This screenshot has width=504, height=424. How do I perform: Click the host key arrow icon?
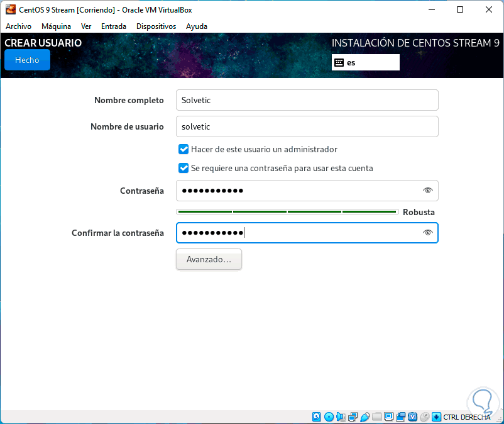pyautogui.click(x=436, y=417)
